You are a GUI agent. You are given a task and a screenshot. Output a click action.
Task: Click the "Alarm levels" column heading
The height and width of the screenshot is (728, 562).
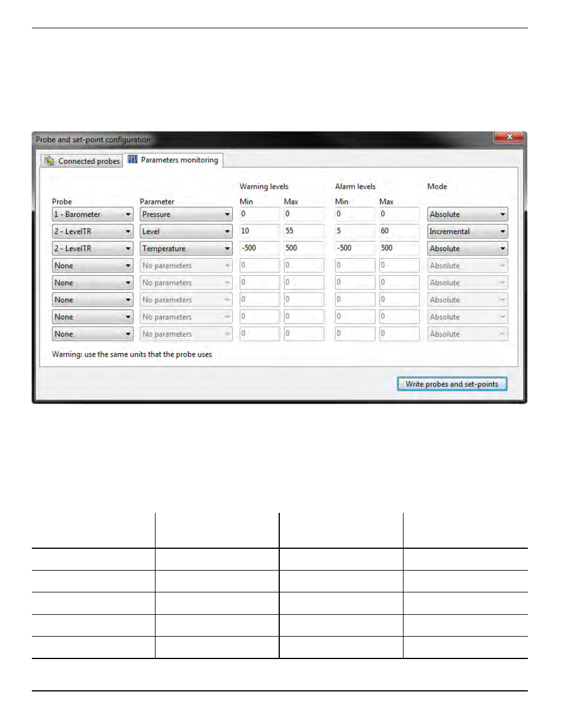click(355, 186)
